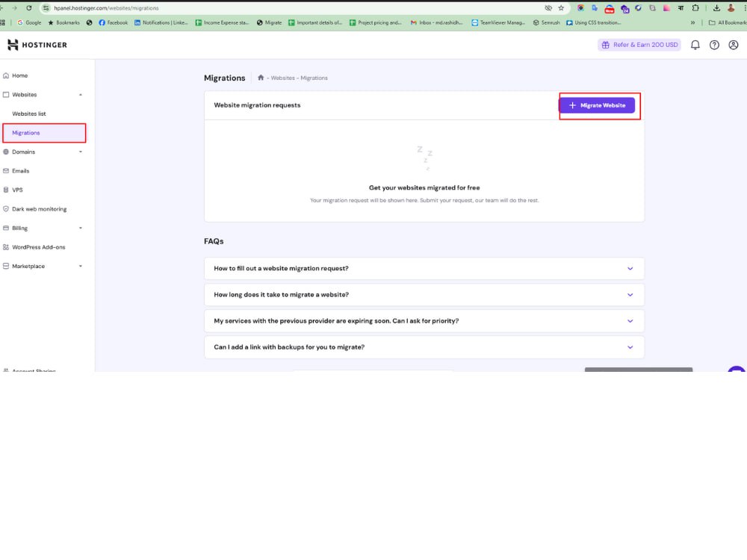Expand FAQ about asking for priority
The width and height of the screenshot is (747, 560).
tap(424, 321)
